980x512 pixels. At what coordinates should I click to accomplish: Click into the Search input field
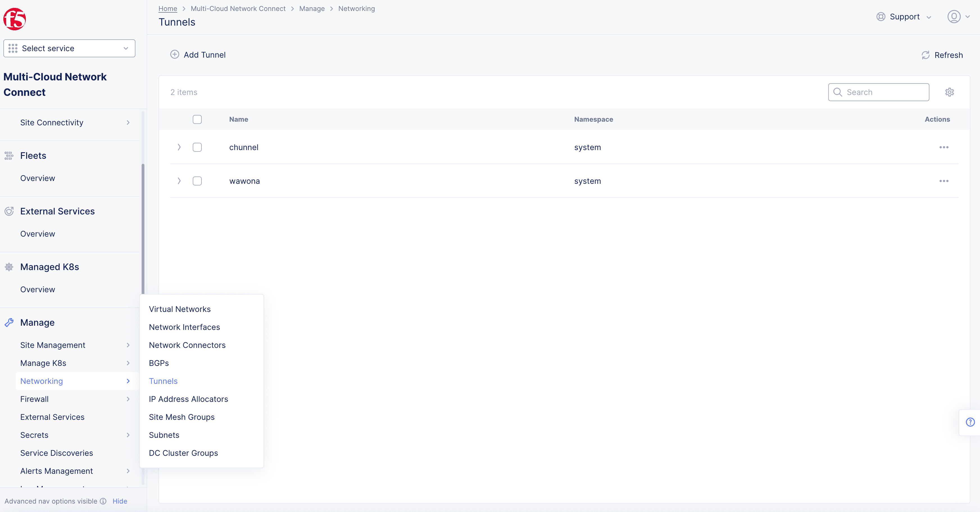tap(878, 92)
